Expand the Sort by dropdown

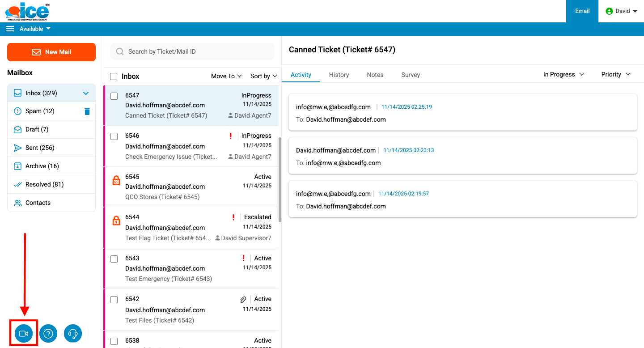click(263, 76)
